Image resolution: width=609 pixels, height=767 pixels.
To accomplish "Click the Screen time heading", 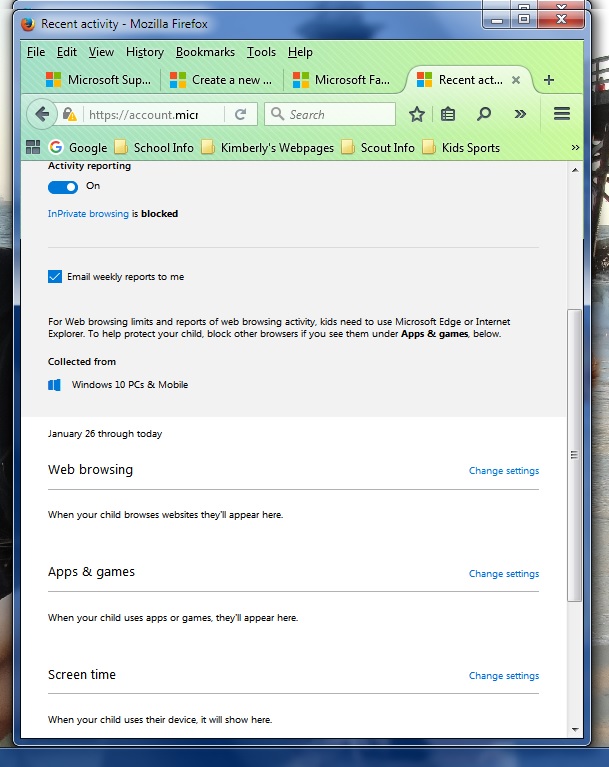I will [82, 675].
